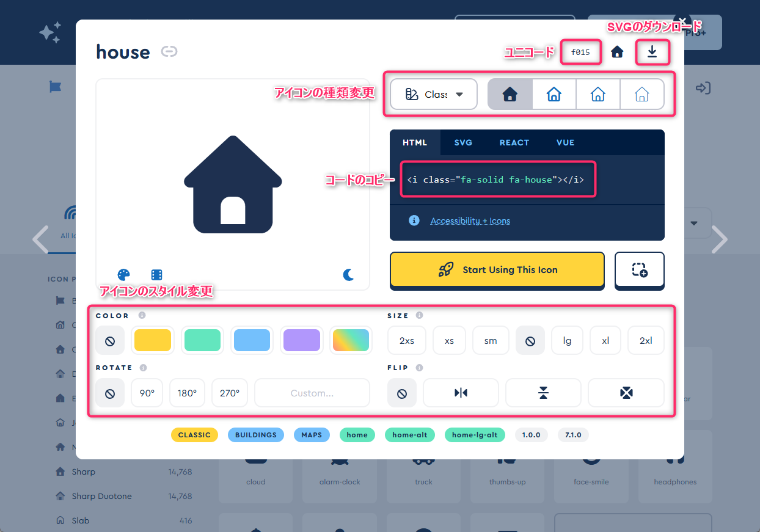This screenshot has width=760, height=532.
Task: Open the Classic icon family dropdown
Action: pos(434,94)
